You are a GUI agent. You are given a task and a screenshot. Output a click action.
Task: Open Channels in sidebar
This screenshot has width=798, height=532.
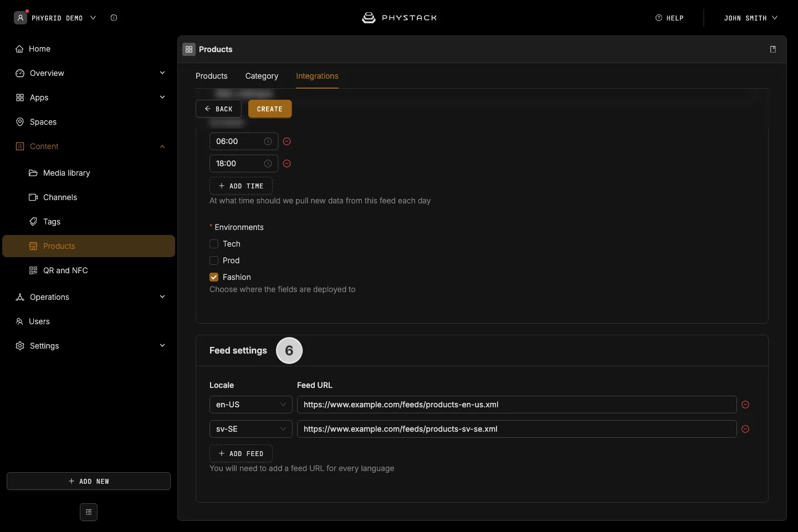(x=89, y=197)
